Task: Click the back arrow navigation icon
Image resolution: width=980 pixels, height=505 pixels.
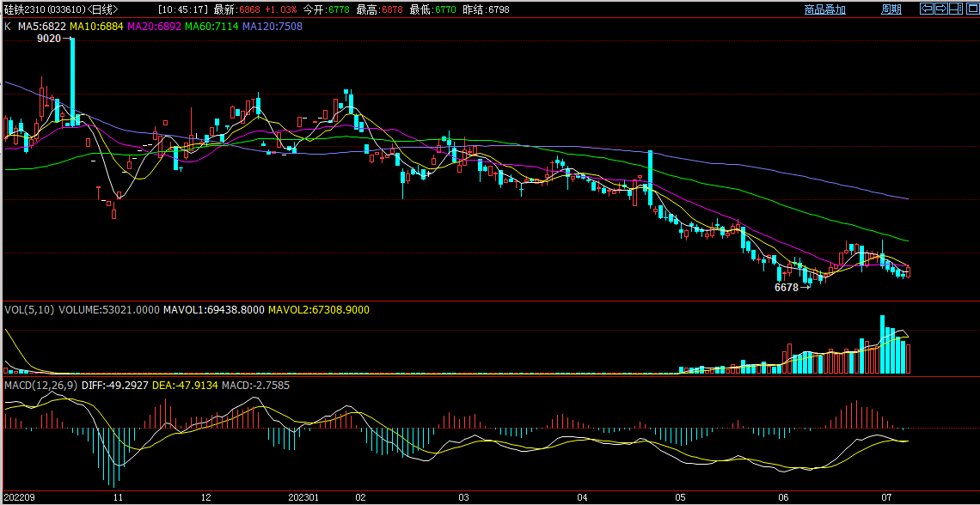Action: (x=926, y=9)
